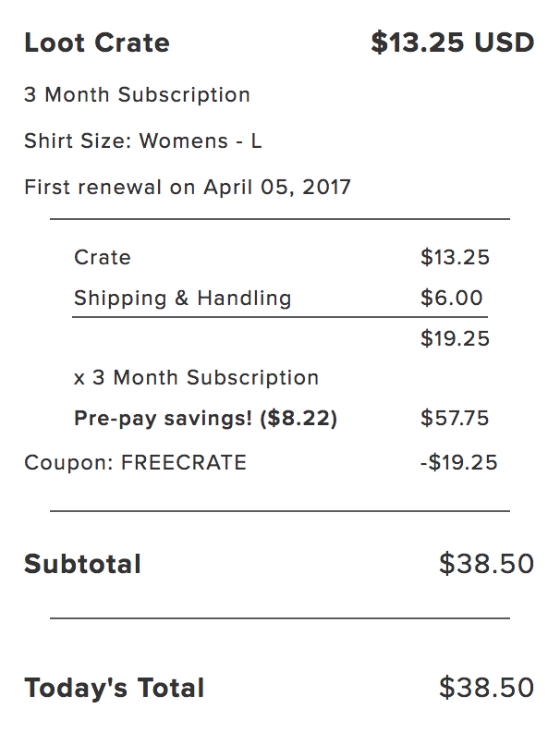560x745 pixels.
Task: Click the $13.25 amount in the Crate row
Action: coord(455,258)
